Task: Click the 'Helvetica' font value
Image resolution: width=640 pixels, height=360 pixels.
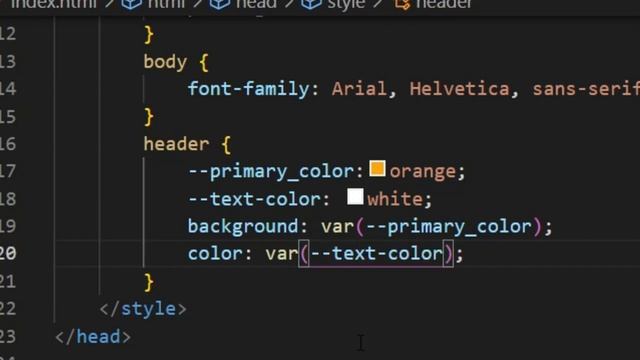Action: 459,89
